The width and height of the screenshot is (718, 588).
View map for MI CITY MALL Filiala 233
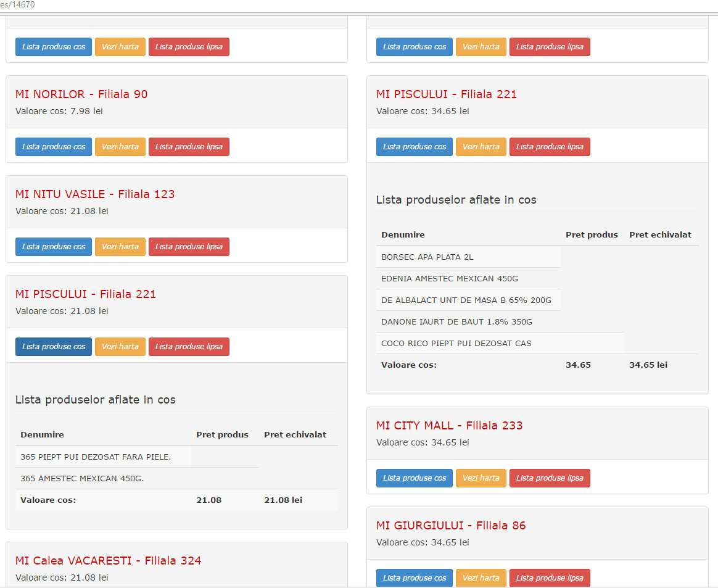pos(481,478)
